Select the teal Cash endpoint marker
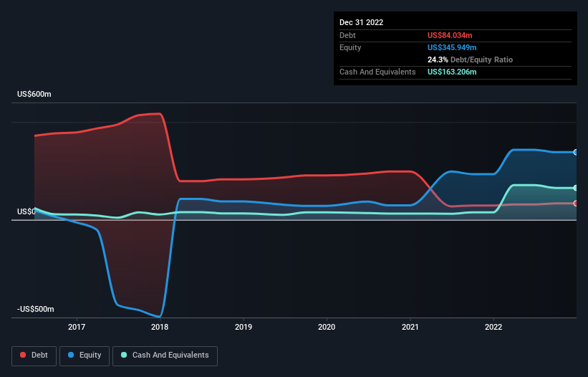The image size is (588, 377). (x=576, y=188)
